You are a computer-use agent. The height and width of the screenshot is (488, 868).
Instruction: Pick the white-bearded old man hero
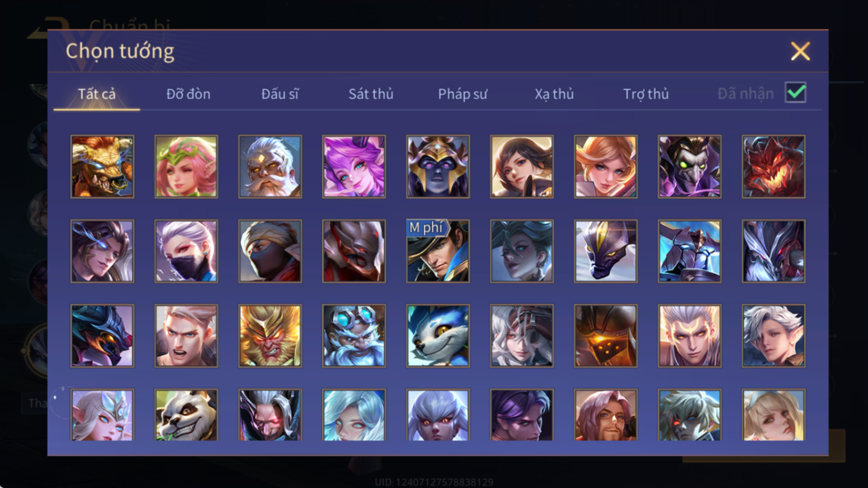pyautogui.click(x=270, y=167)
